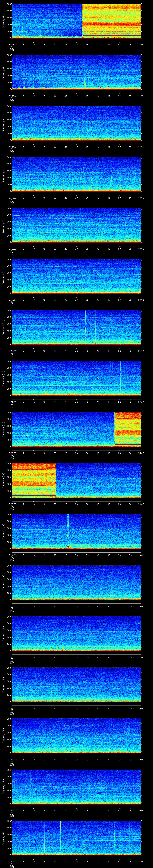Click the blue quiet region of the 6:23 panel
This screenshot has height=868, width=153.
pos(98,481)
